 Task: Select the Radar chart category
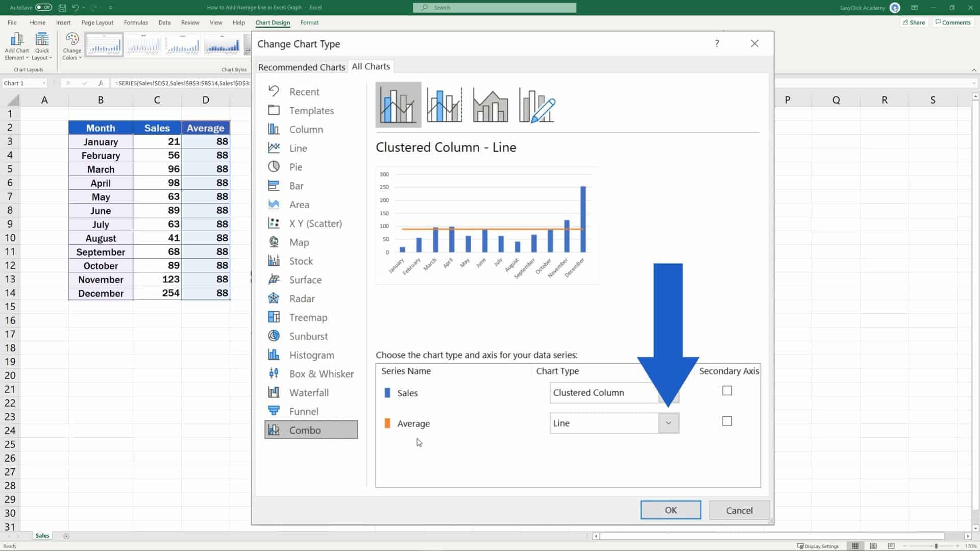pos(302,298)
